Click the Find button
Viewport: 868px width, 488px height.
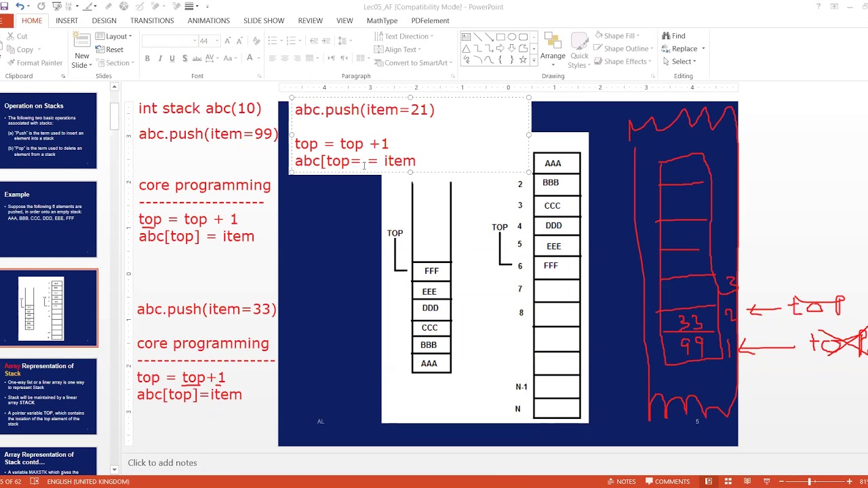click(x=673, y=35)
